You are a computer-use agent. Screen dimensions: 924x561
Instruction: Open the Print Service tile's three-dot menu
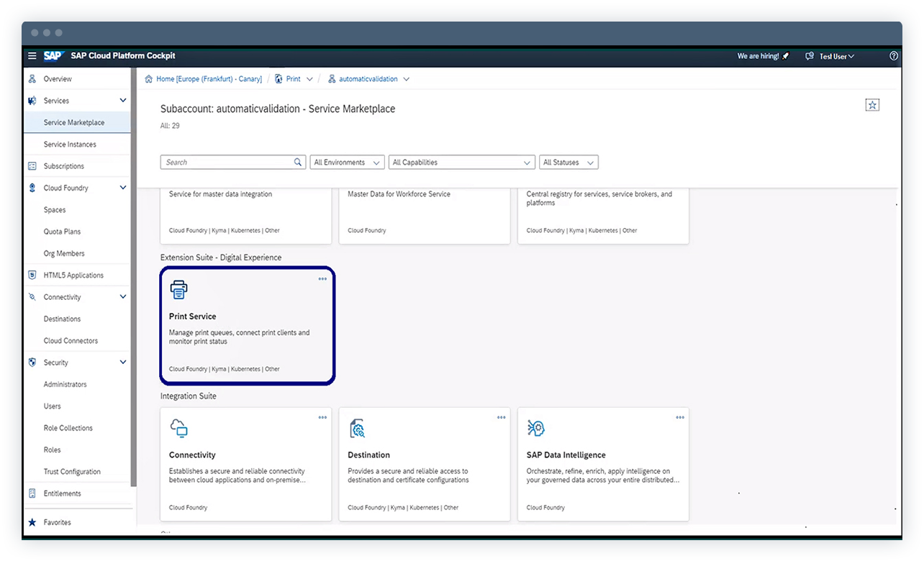pyautogui.click(x=322, y=279)
